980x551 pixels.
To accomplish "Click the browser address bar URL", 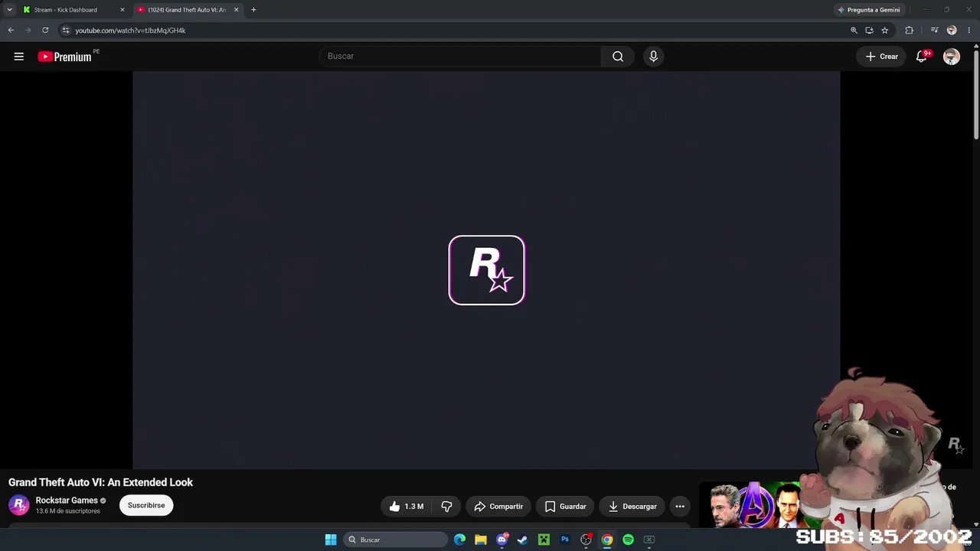I will coord(130,31).
